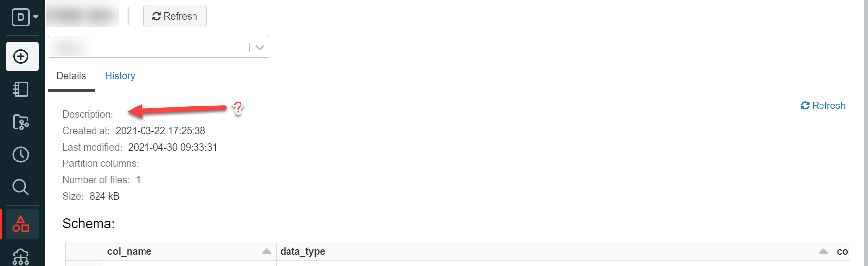Image resolution: width=868 pixels, height=266 pixels.
Task: Select the Details tab
Action: coord(71,76)
